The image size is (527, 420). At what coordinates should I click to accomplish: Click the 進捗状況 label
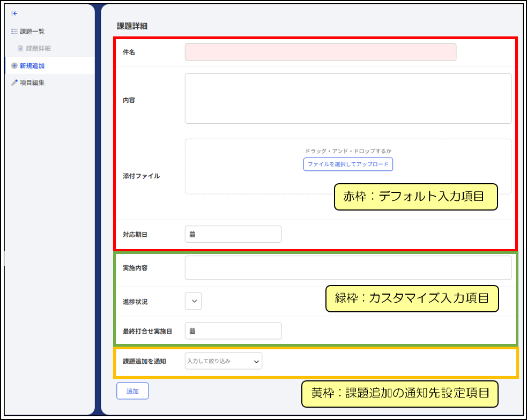click(x=135, y=302)
